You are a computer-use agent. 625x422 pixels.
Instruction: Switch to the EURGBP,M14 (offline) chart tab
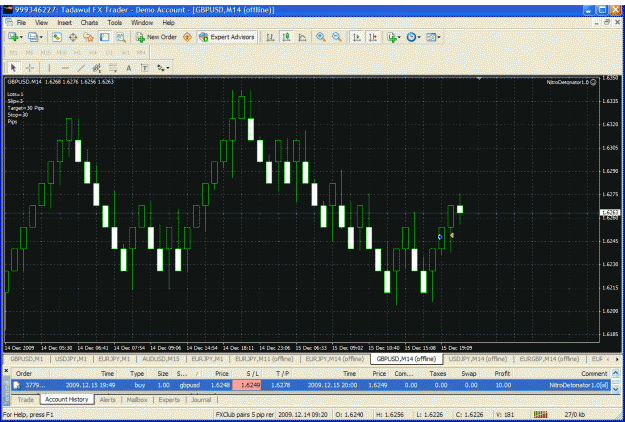click(x=549, y=359)
